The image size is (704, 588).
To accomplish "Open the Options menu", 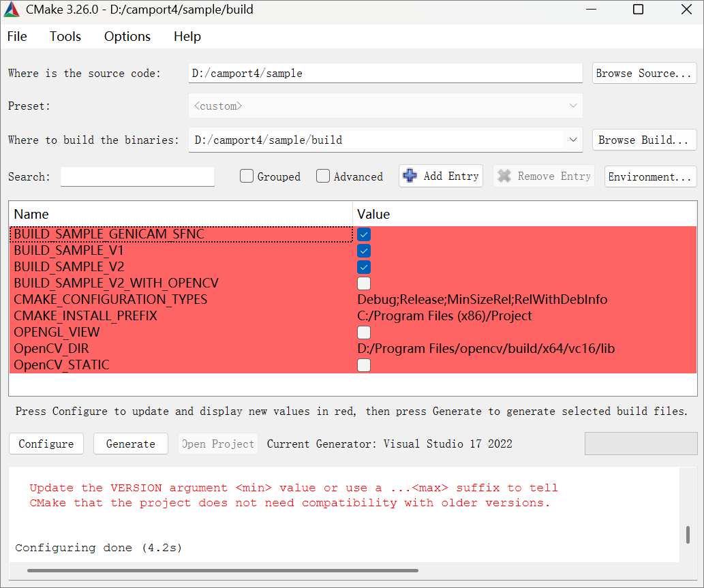I will (127, 36).
